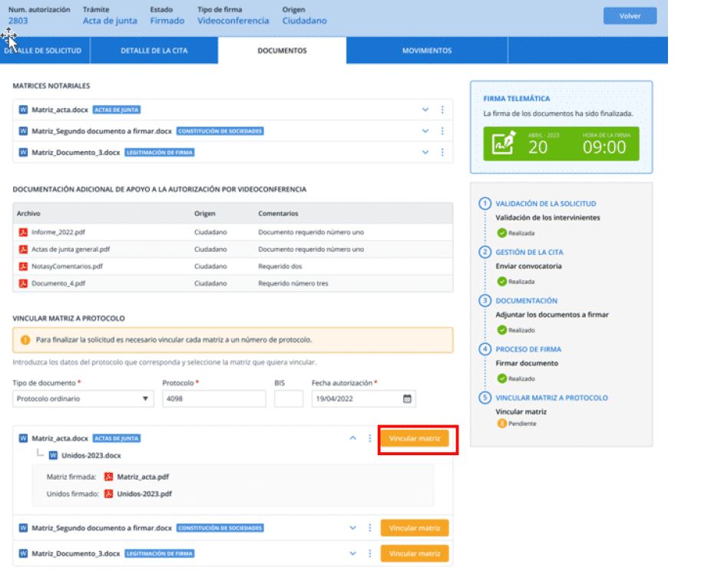Screen dimensions: 701x588
Task: Click the calendar icon in Fecha autorización
Action: pyautogui.click(x=408, y=398)
